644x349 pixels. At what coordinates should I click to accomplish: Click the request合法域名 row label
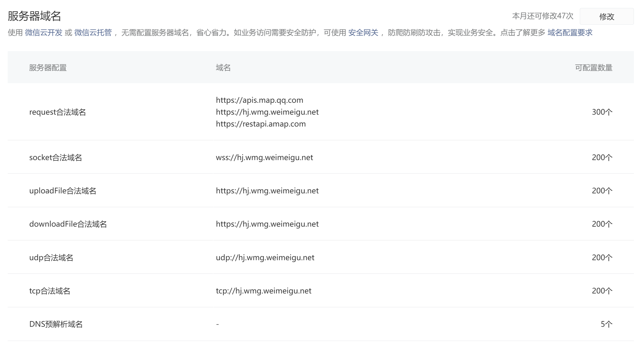(x=57, y=112)
